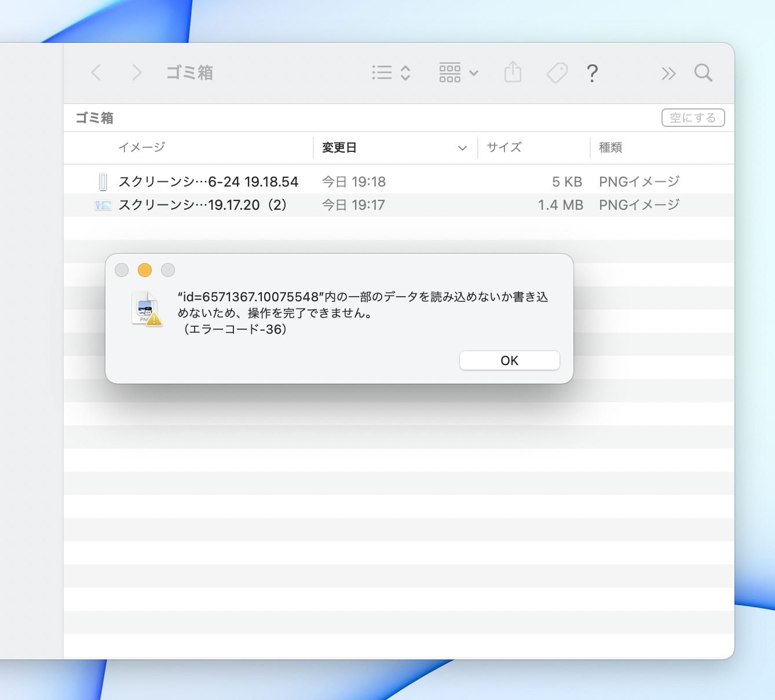Click thumbnail icon of 19.17.20（2） screenshot
This screenshot has width=775, height=700.
[x=103, y=205]
